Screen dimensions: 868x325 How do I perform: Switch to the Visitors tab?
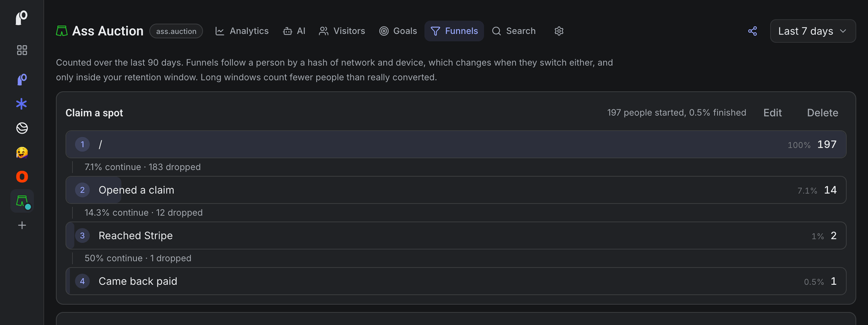(342, 31)
